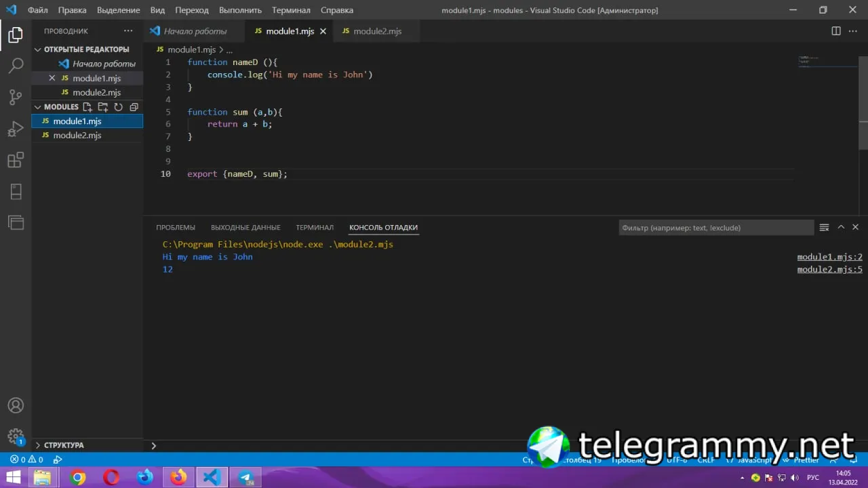Click the editor vertical scrollbar

[863, 102]
